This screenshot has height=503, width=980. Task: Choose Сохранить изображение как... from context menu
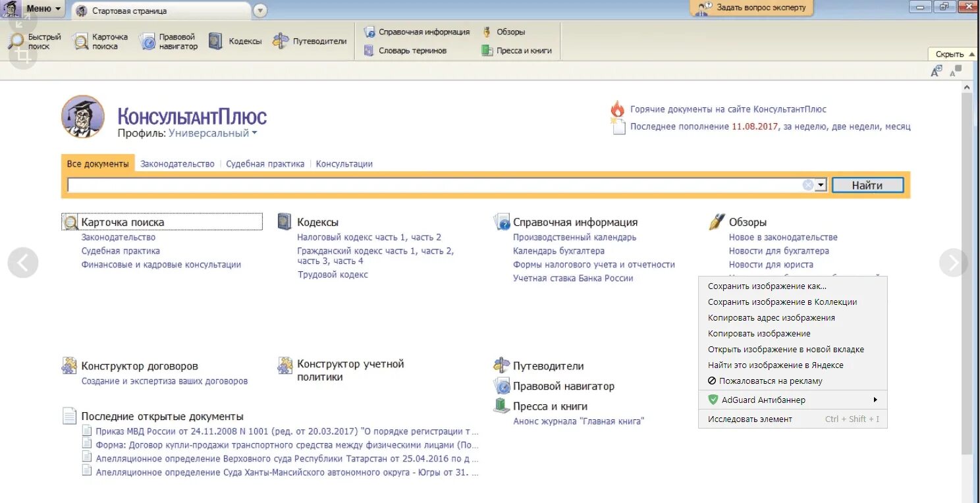(x=793, y=286)
